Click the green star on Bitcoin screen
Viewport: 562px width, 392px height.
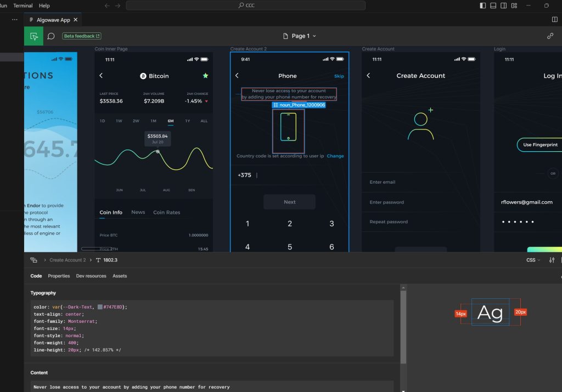point(205,76)
